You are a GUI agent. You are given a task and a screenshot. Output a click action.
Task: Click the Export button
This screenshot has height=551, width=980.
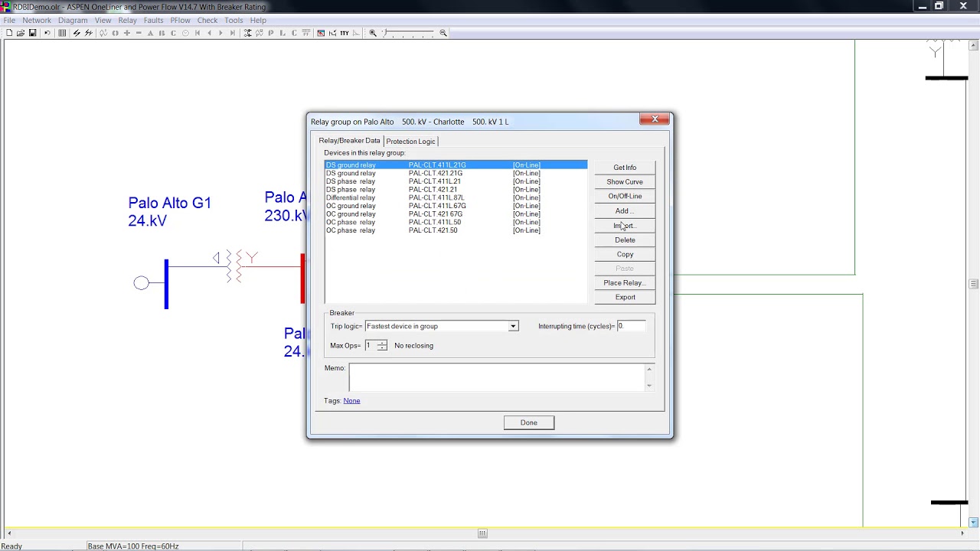click(625, 298)
